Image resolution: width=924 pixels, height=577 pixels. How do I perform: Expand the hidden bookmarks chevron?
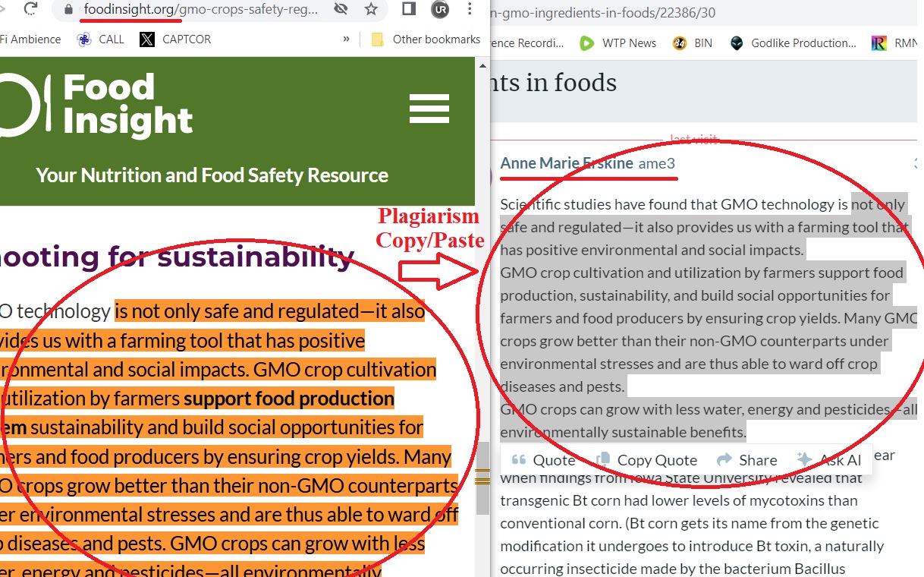click(347, 39)
